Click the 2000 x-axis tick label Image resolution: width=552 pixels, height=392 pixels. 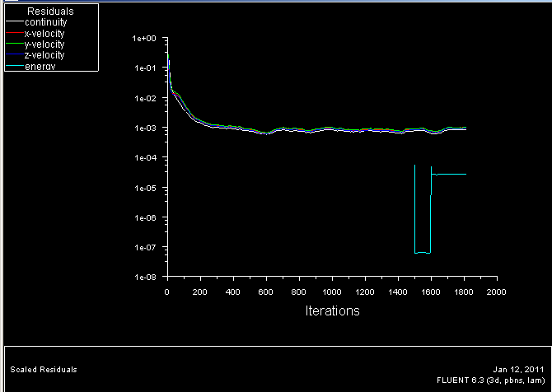pos(497,292)
